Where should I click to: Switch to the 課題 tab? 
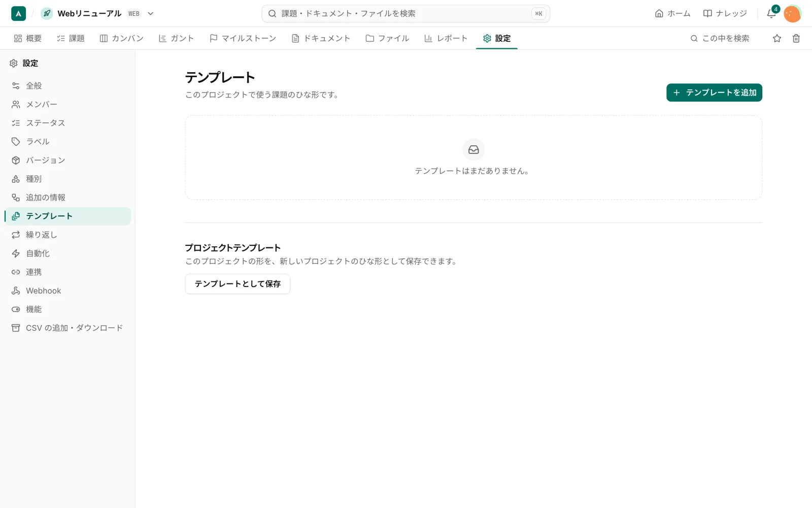click(71, 38)
